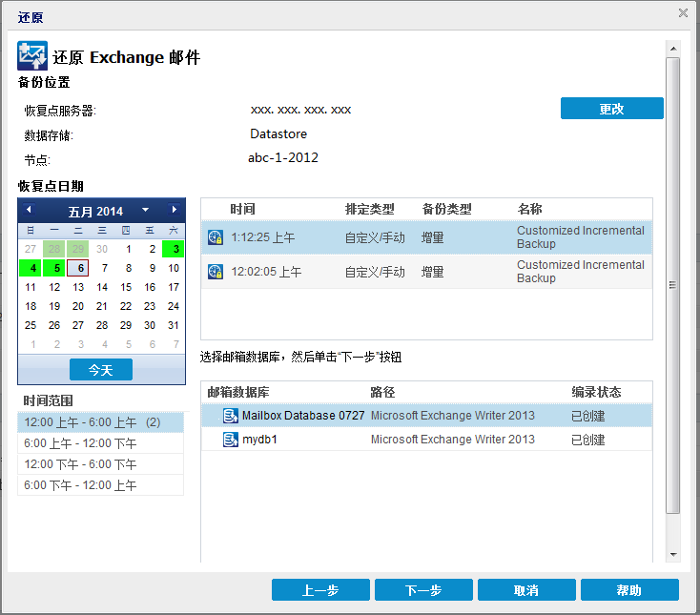Screen dimensions: 700x615
Task: Click the 上一步 button
Action: [x=320, y=590]
